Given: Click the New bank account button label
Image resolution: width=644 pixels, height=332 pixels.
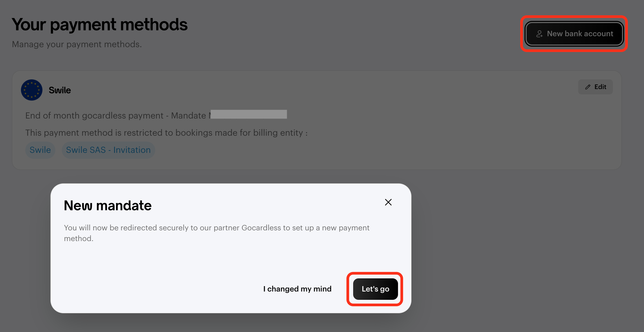Looking at the screenshot, I should click(580, 34).
